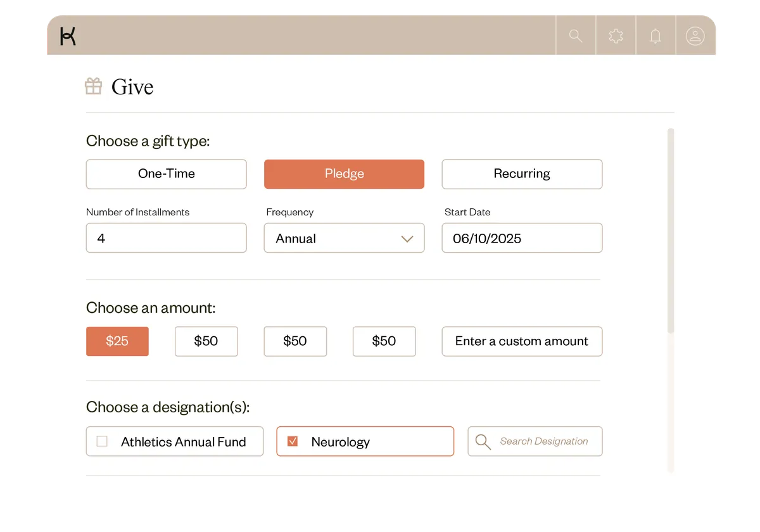Open the user profile icon
This screenshot has height=532, width=760.
695,36
